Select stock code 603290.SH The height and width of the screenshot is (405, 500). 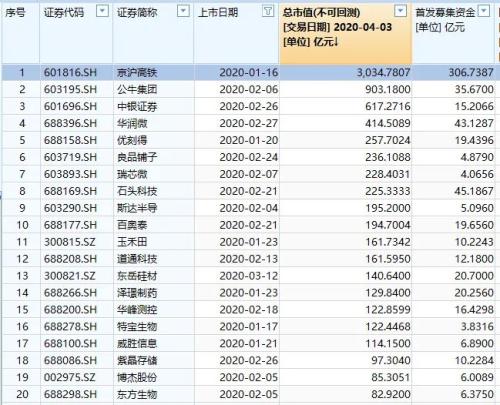click(70, 208)
